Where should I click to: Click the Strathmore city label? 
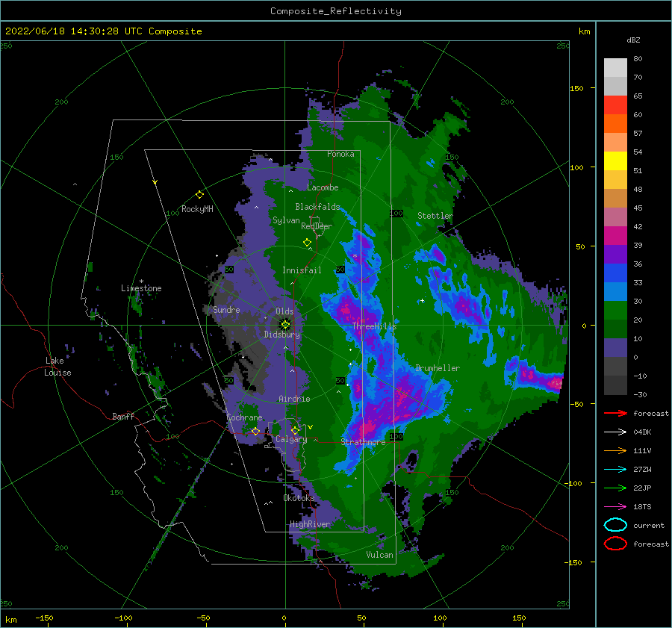363,442
